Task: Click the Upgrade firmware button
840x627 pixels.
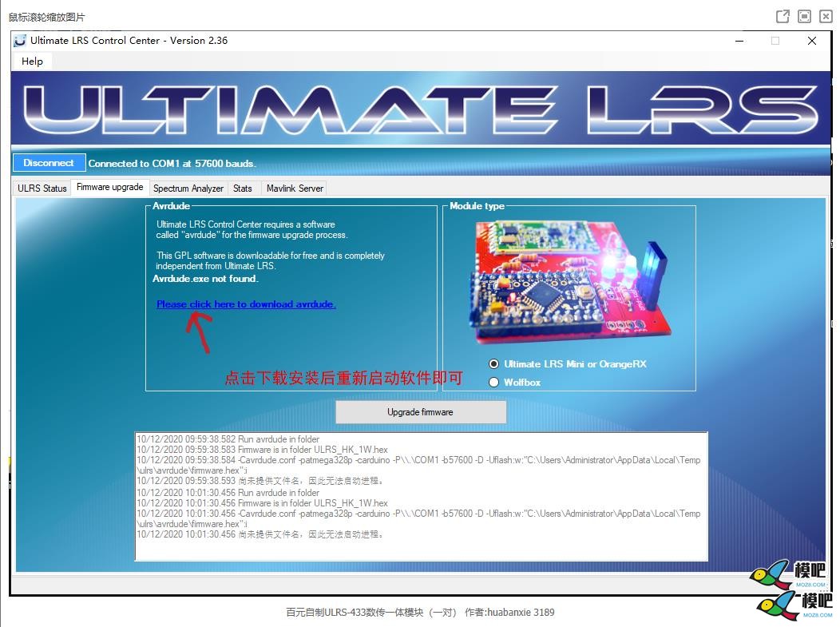Action: coord(421,412)
